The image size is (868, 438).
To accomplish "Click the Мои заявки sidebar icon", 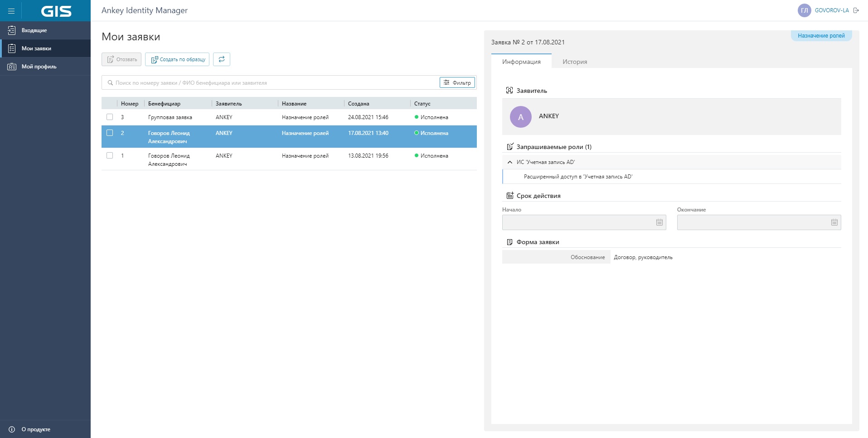I will pos(12,48).
